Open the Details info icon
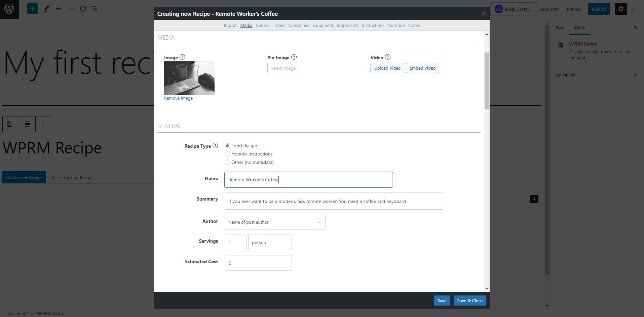This screenshot has width=644, height=317. [83, 9]
